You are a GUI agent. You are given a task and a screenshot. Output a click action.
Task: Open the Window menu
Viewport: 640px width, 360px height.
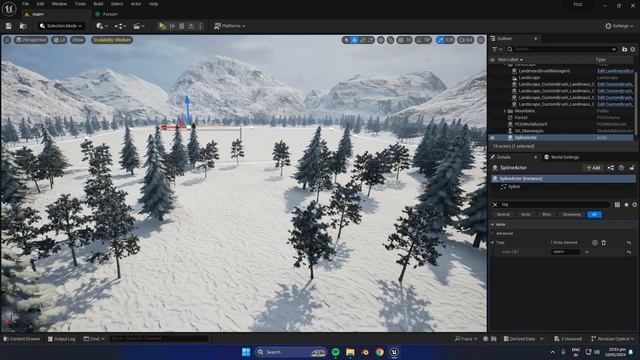coord(60,4)
